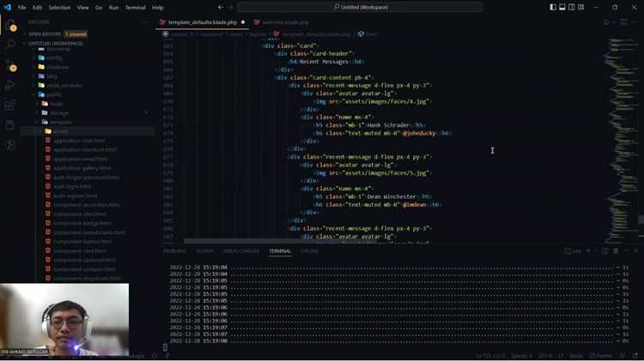Open the Selection menu
The image size is (644, 361).
click(x=59, y=8)
